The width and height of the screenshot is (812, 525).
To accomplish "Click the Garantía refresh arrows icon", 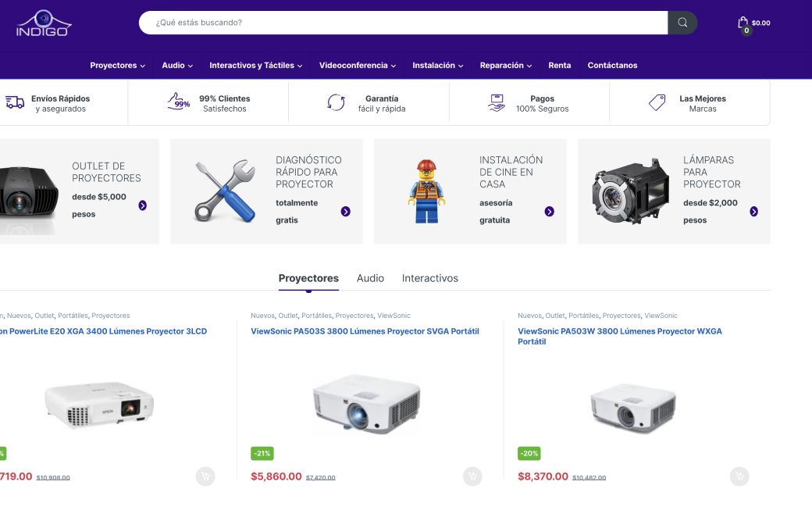I will 336,102.
